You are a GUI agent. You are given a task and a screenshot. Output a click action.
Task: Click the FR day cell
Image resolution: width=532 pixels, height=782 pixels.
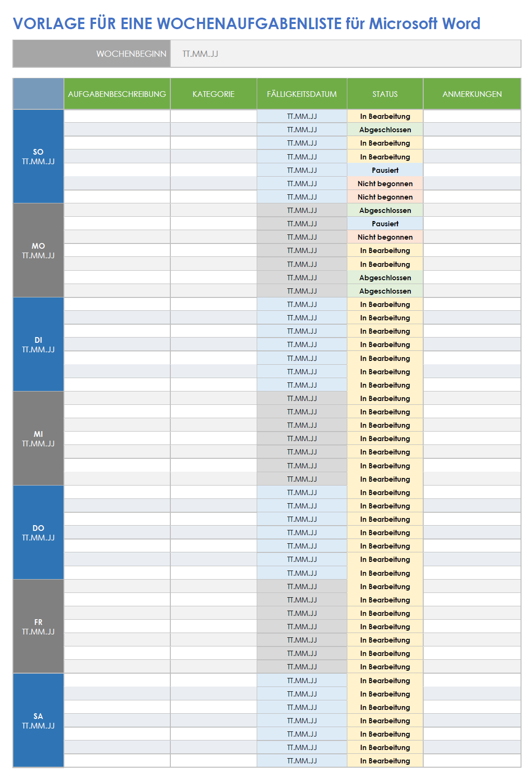coord(38,627)
